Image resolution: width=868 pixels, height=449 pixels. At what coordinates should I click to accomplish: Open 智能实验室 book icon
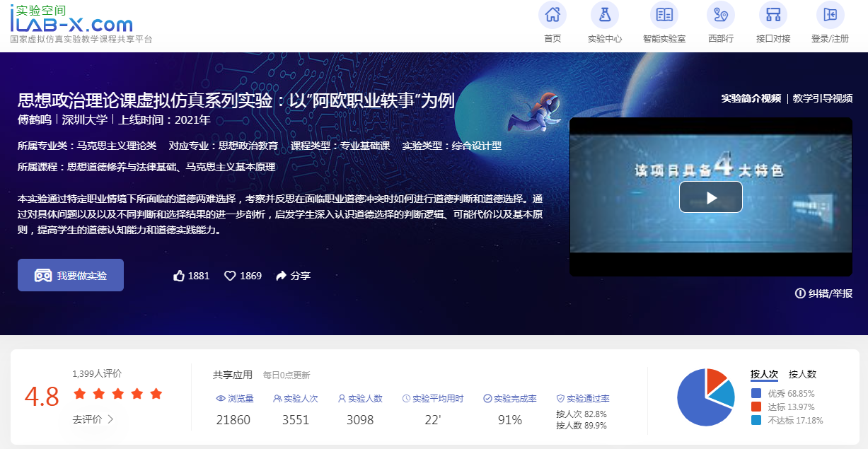coord(664,15)
